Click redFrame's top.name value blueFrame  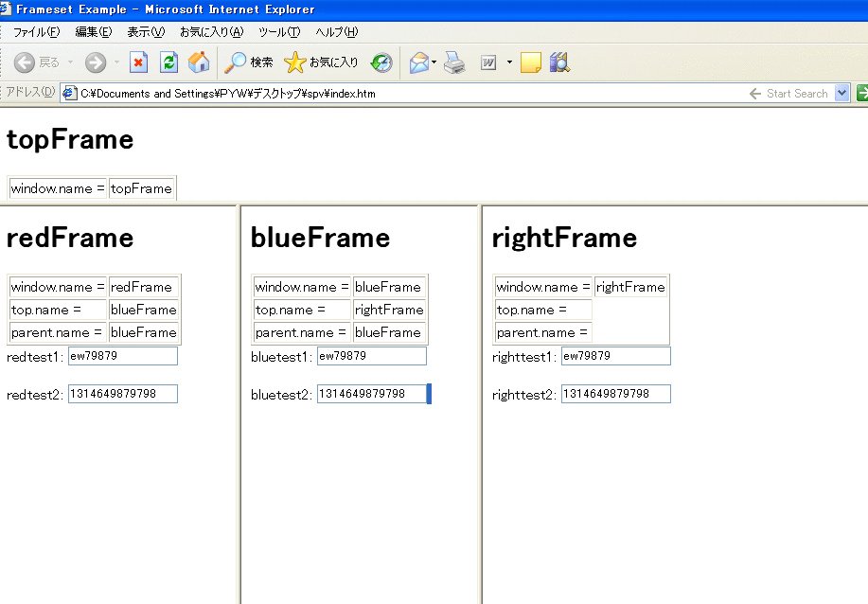[143, 310]
